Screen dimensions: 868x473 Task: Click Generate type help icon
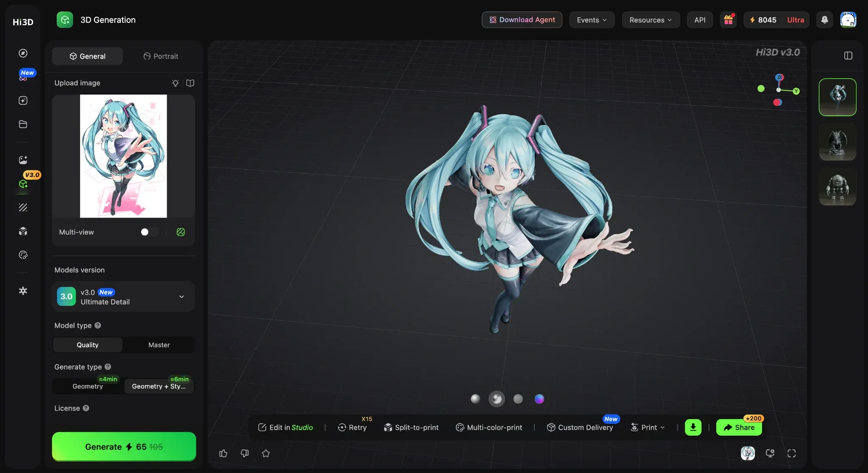[108, 367]
